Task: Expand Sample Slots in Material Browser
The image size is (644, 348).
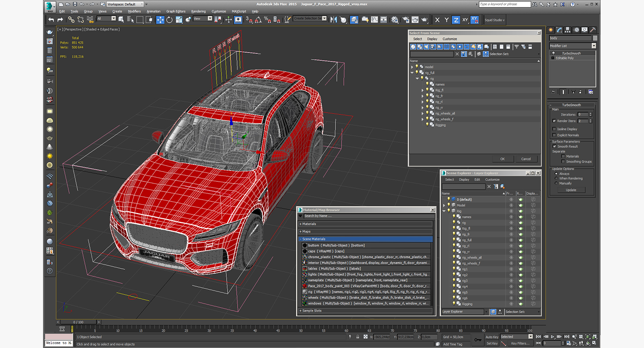Action: (x=366, y=311)
